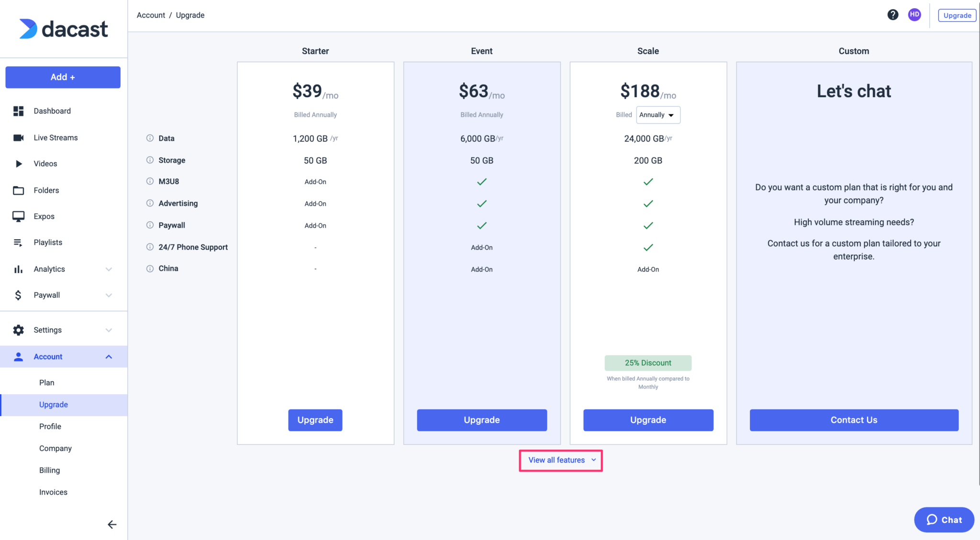Screen dimensions: 980x540
Task: Open the HD user avatar menu
Action: point(914,15)
